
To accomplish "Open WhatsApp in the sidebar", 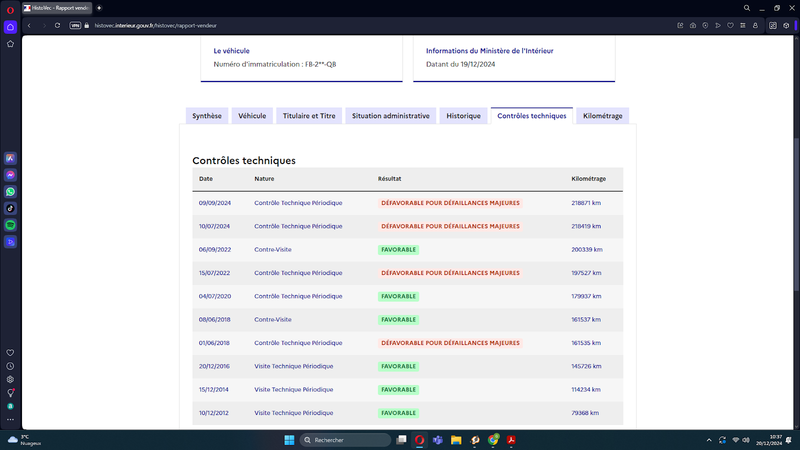I will click(x=10, y=192).
